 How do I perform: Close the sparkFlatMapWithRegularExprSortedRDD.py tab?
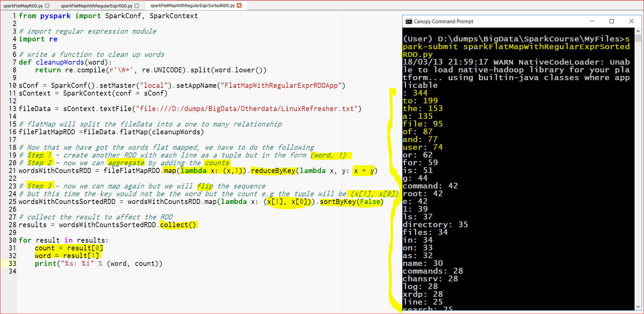coord(239,5)
